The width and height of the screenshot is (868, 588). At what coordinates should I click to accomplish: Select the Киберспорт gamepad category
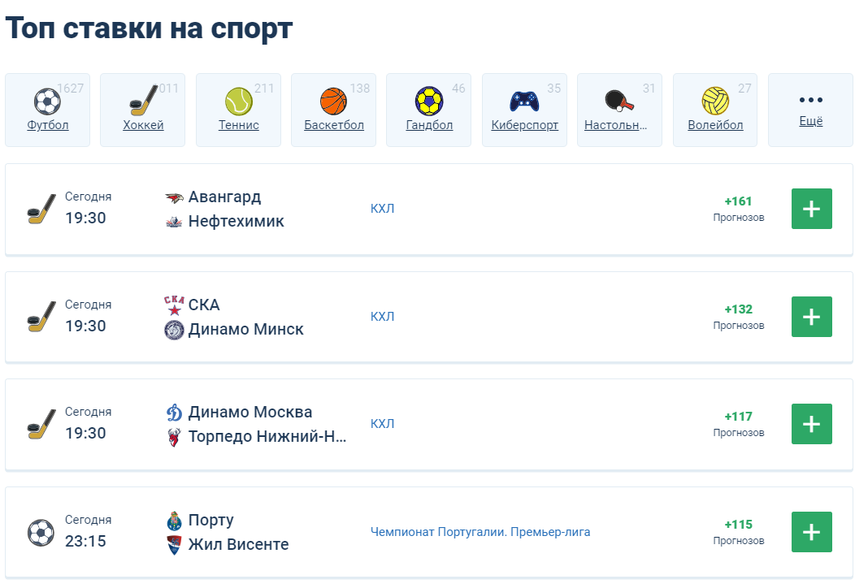(x=525, y=110)
